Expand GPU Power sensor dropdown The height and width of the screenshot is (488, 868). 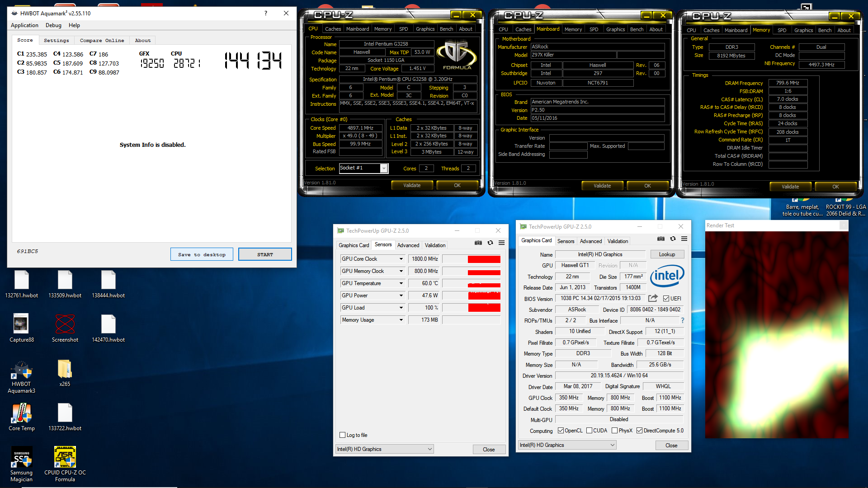pos(401,296)
